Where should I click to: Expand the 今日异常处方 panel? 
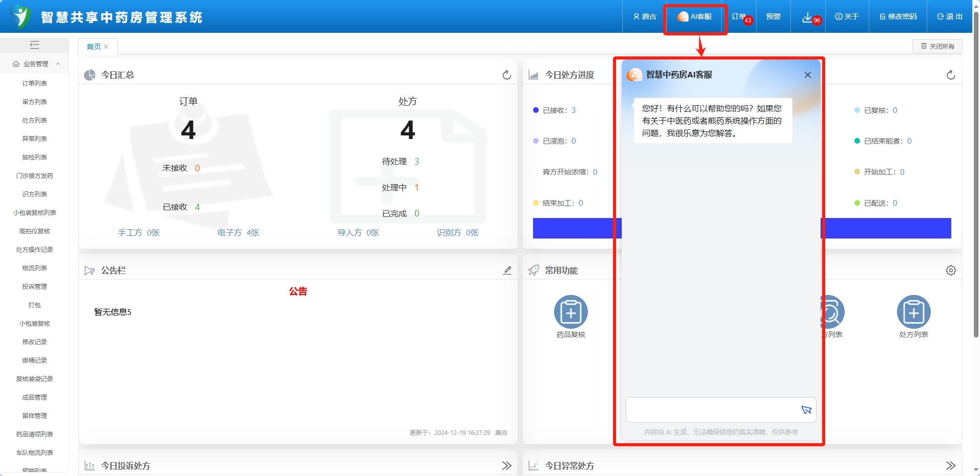pos(950,466)
